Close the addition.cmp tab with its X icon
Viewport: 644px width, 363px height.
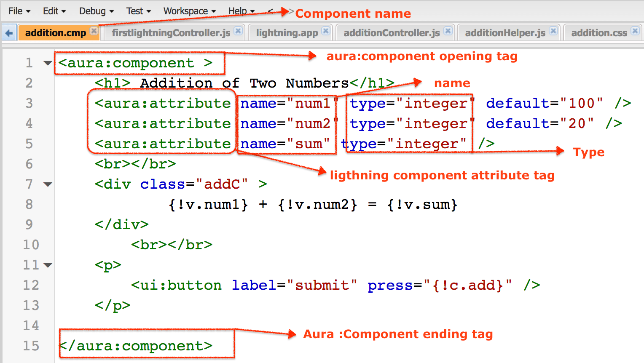(x=94, y=31)
